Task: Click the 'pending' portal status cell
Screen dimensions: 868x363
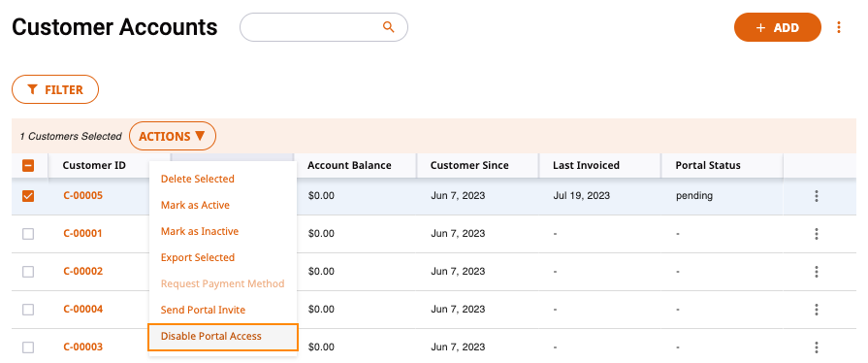Action: pyautogui.click(x=694, y=196)
